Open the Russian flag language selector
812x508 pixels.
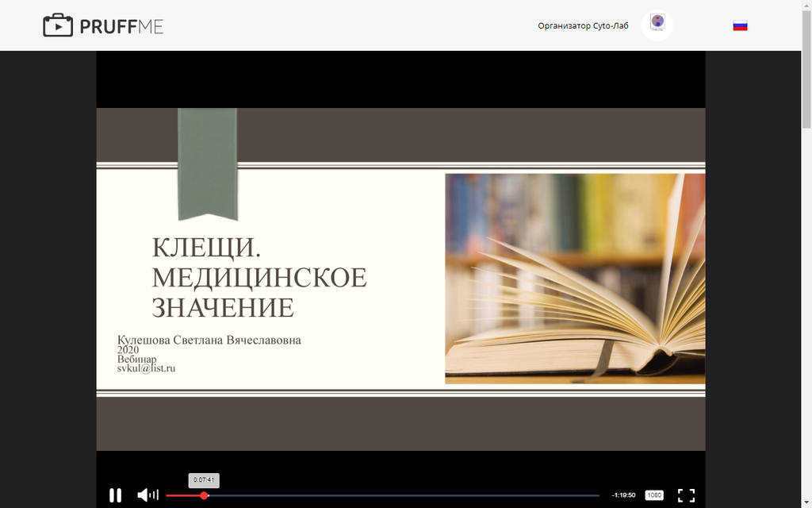tap(740, 25)
